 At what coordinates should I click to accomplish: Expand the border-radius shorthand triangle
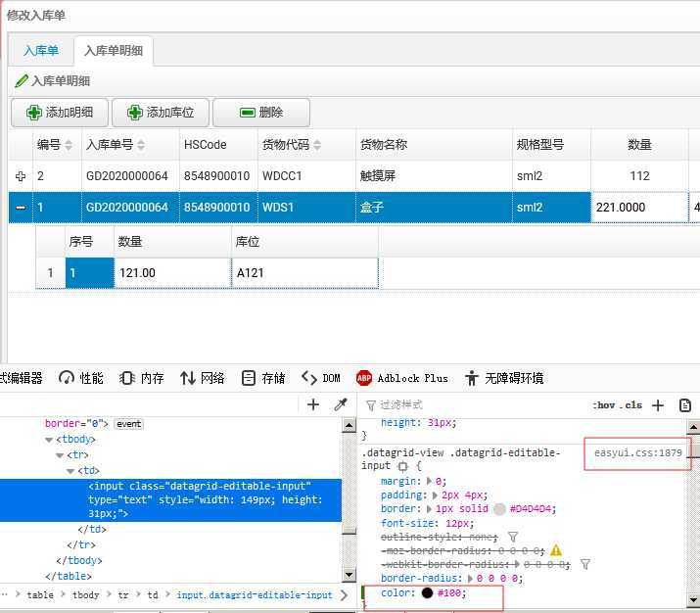(470, 579)
